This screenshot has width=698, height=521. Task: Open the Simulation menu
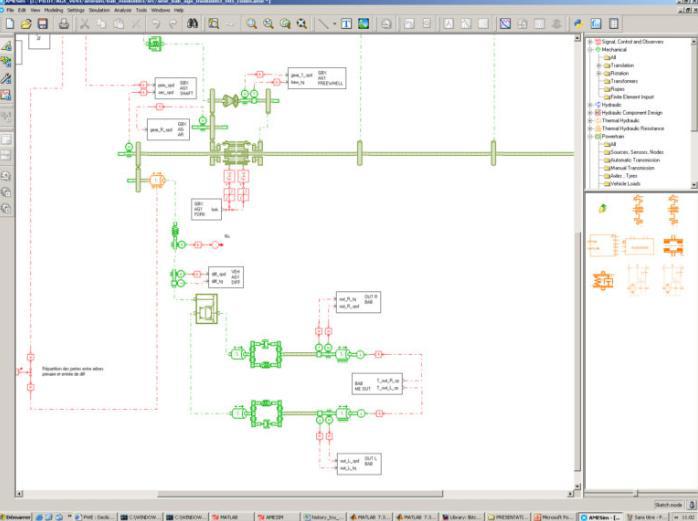(99, 10)
